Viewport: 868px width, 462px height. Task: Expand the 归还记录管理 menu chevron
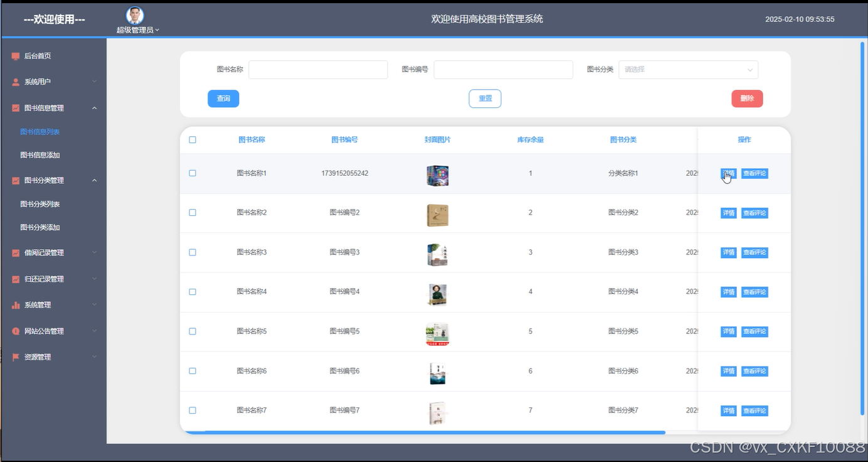pyautogui.click(x=95, y=279)
